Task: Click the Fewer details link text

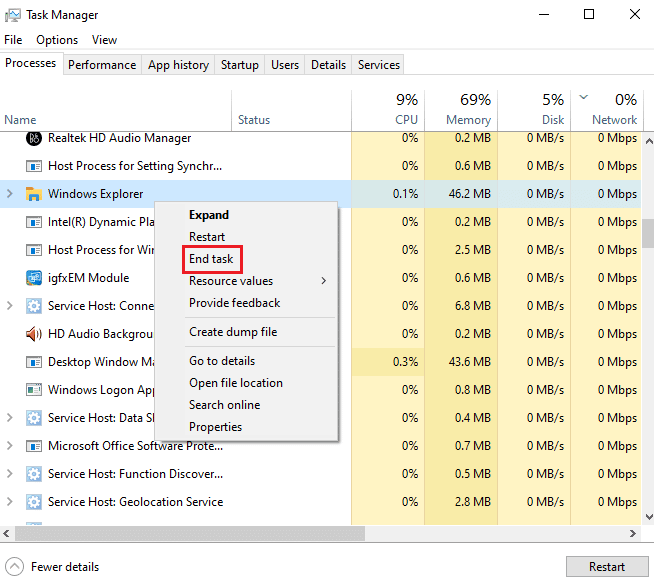Action: tap(65, 567)
